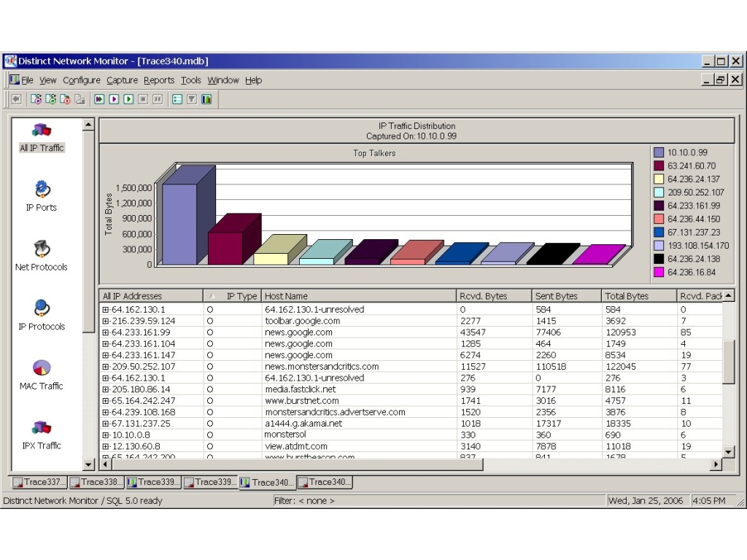The height and width of the screenshot is (560, 747).
Task: Open the All IP Traffic view
Action: click(42, 131)
